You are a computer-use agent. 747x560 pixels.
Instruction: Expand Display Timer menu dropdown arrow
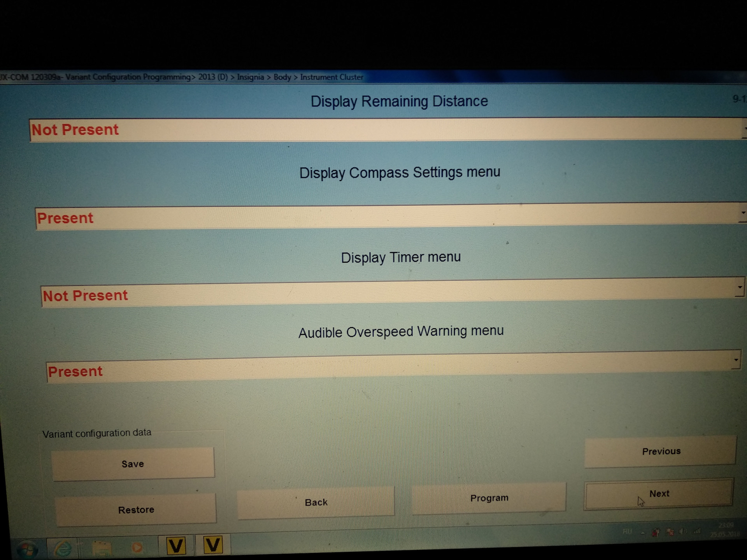click(739, 288)
